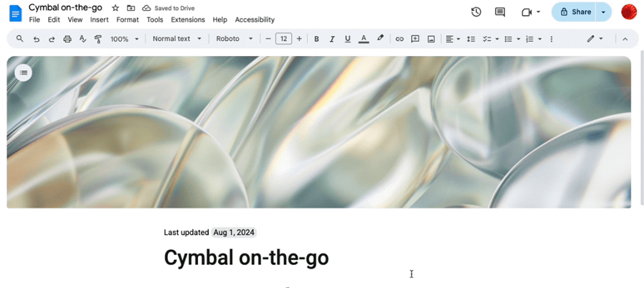The width and height of the screenshot is (644, 288).
Task: Open the Insert menu
Action: [99, 20]
